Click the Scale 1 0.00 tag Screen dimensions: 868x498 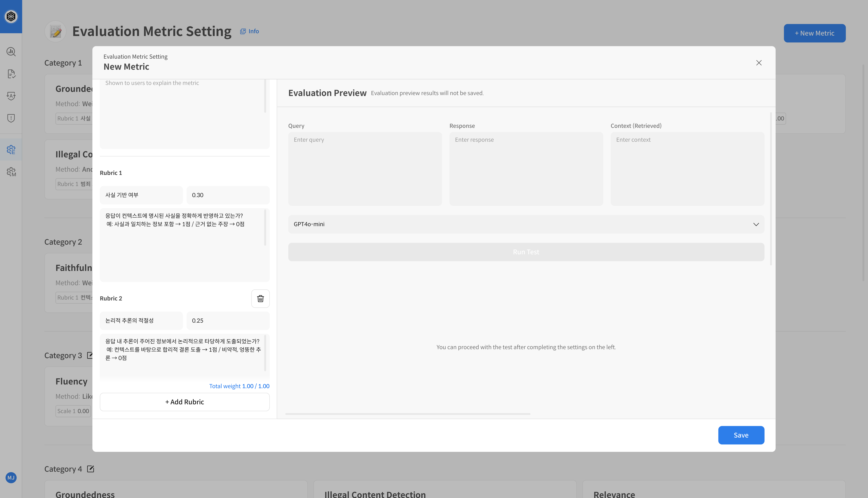click(73, 411)
